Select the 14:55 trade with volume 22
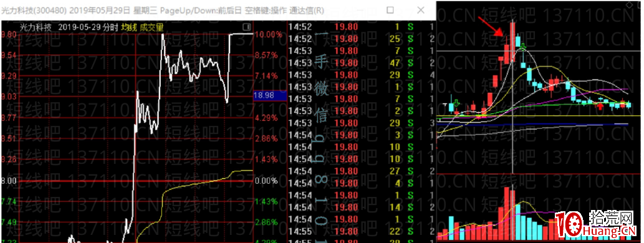 362,231
